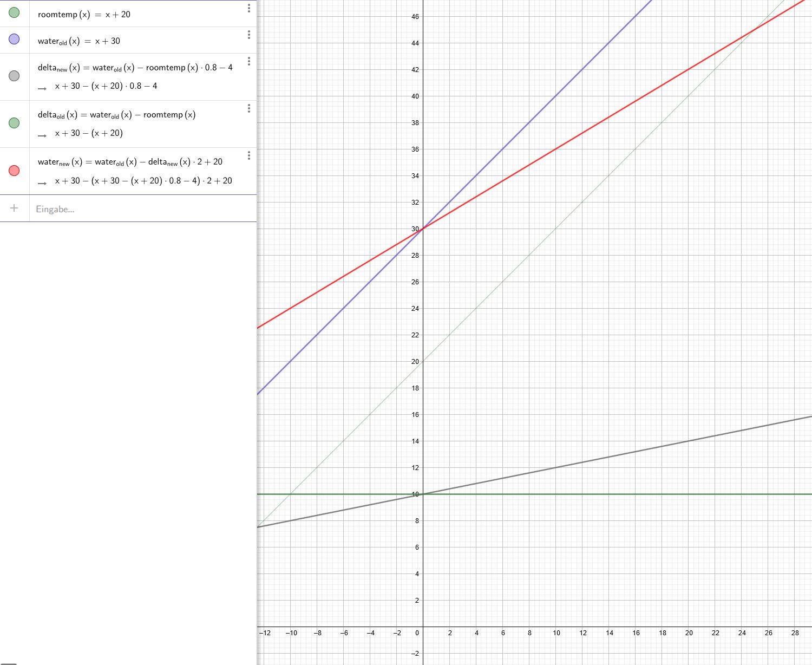Toggle green delta old visibility circle

coord(14,123)
